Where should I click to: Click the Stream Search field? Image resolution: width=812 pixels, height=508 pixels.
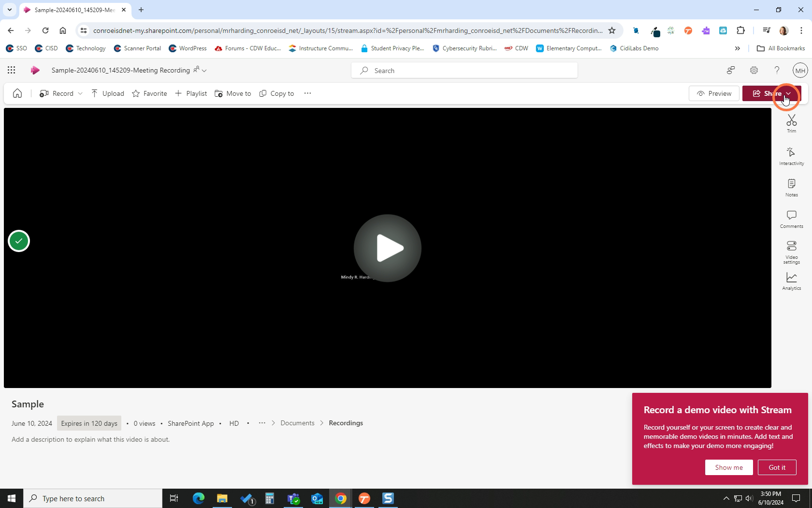(464, 71)
